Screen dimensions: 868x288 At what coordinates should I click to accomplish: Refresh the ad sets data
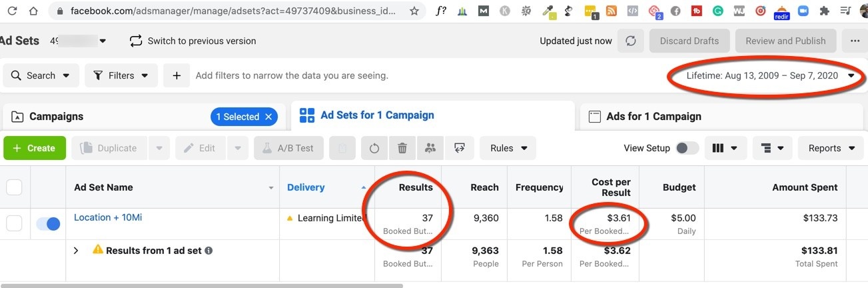point(630,41)
